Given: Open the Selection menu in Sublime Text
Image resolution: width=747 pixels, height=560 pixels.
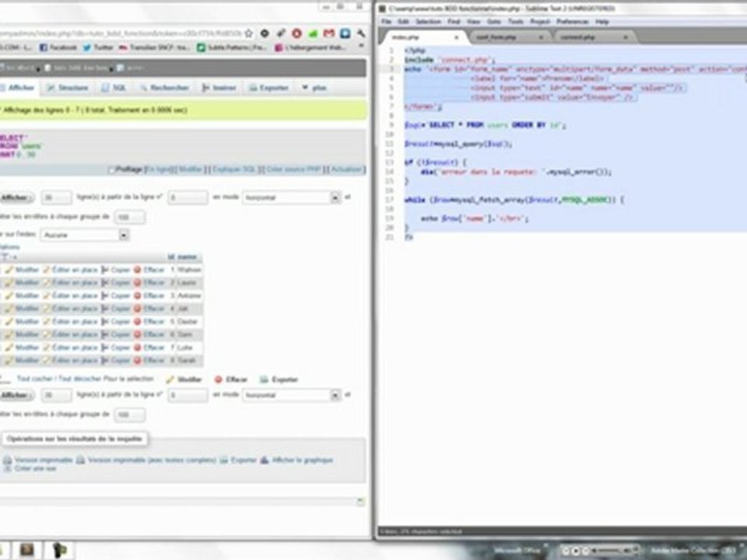Looking at the screenshot, I should point(428,22).
